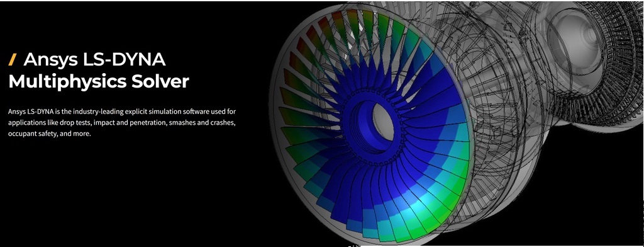
Task: Click the orange slash accent before the heading
Action: [13, 60]
